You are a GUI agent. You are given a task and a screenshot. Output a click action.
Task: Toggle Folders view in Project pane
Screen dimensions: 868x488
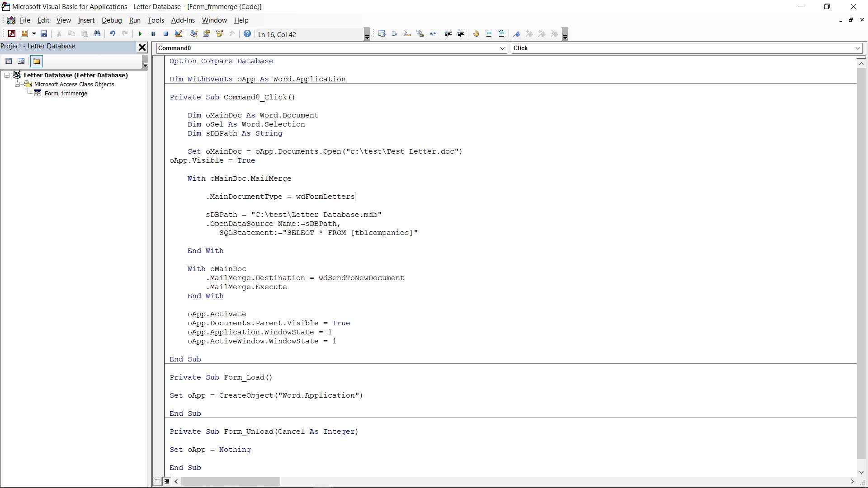37,61
